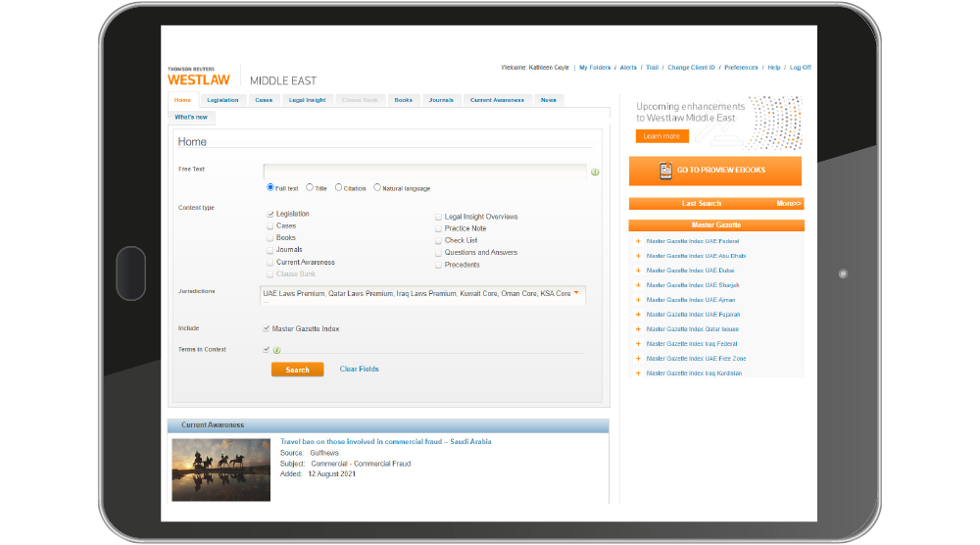Click the Thomson Reuters Westlaw logo
Image resolution: width=980 pixels, height=545 pixels.
(199, 76)
